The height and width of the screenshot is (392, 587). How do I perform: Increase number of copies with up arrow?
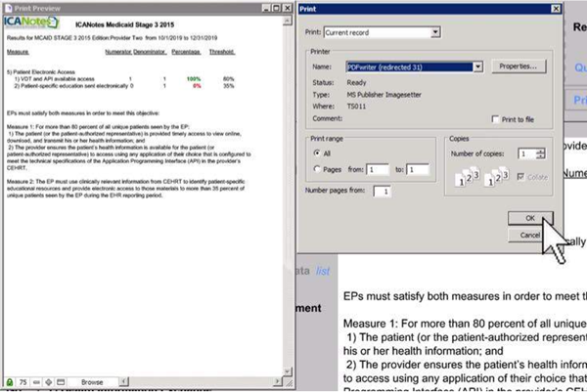coord(541,152)
